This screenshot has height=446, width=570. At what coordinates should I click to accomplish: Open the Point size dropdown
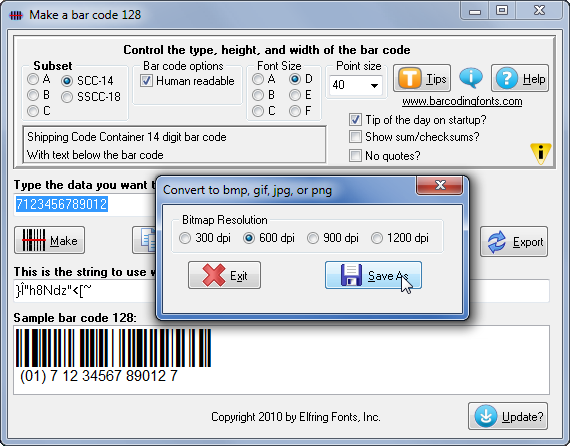[x=374, y=85]
